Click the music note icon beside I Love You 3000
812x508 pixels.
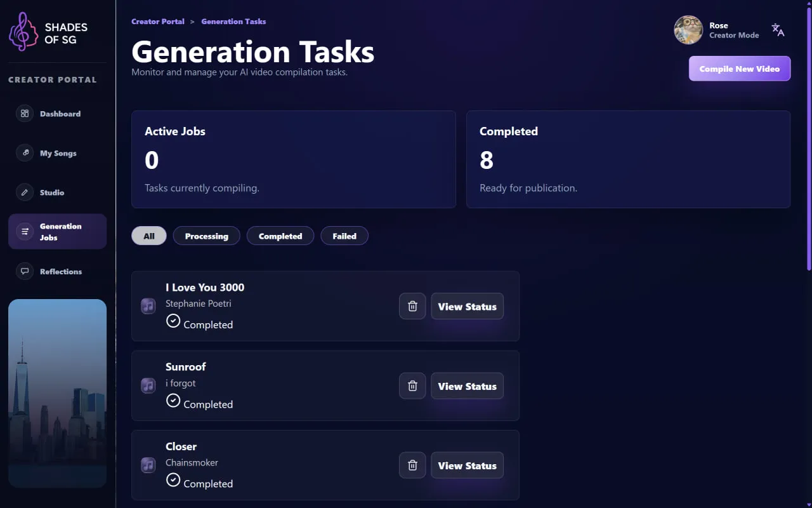click(x=148, y=306)
